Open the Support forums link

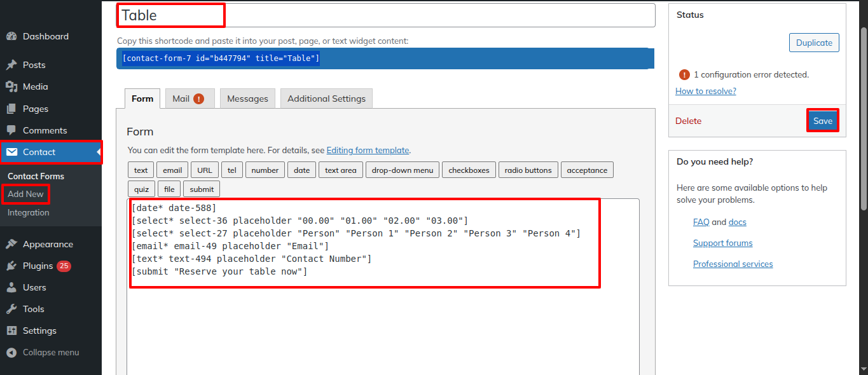722,243
